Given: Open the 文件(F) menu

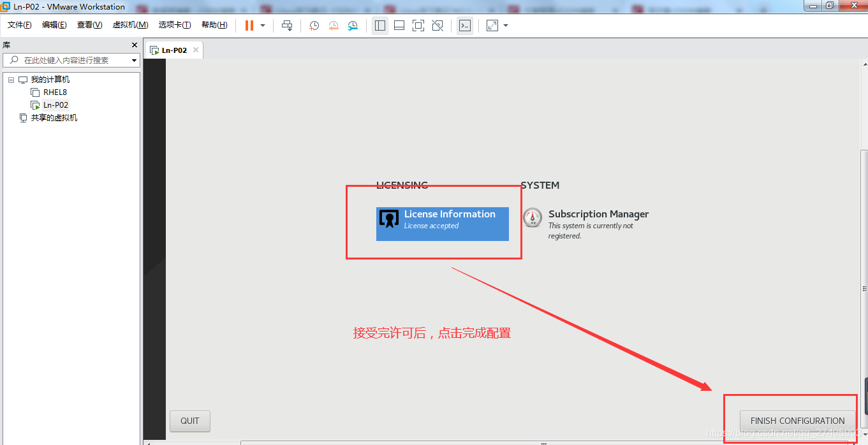Looking at the screenshot, I should click(x=20, y=25).
